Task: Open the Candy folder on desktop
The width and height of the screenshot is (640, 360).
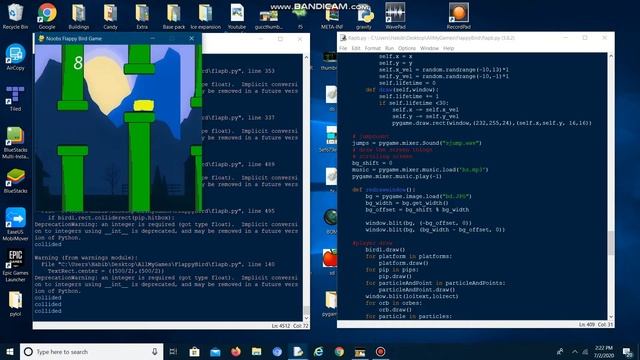Action: click(x=110, y=16)
